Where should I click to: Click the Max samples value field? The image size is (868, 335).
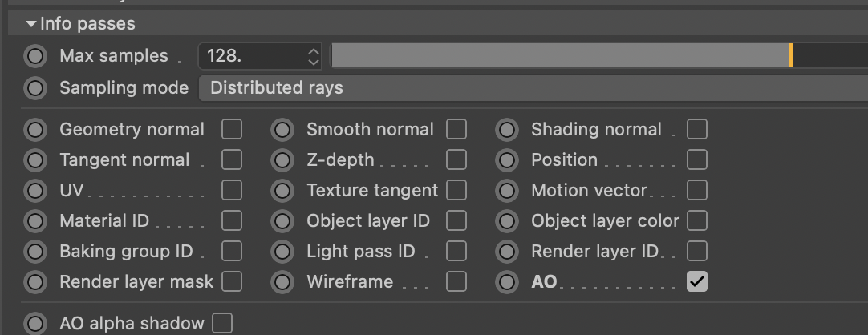click(x=253, y=56)
